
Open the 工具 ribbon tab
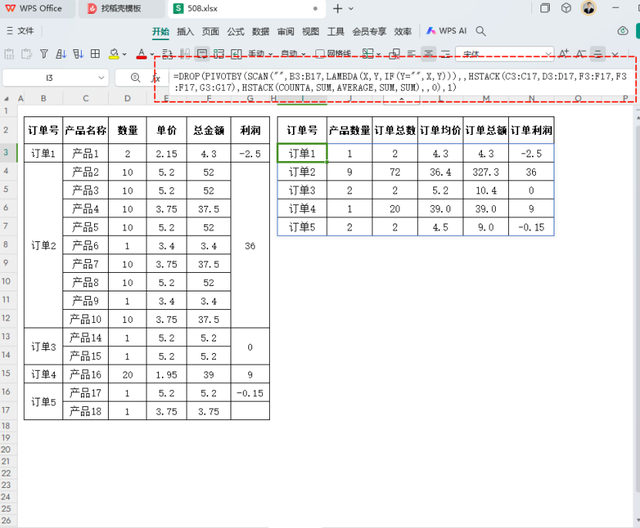(x=336, y=31)
